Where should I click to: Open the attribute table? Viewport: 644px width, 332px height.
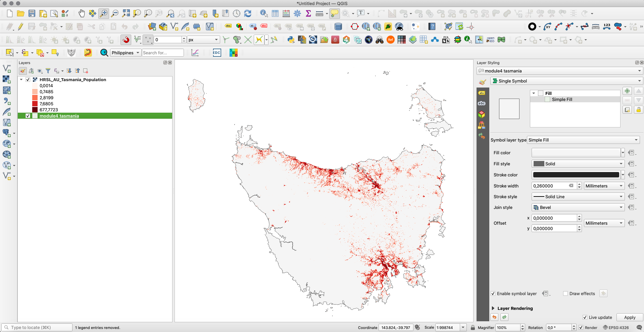[275, 13]
